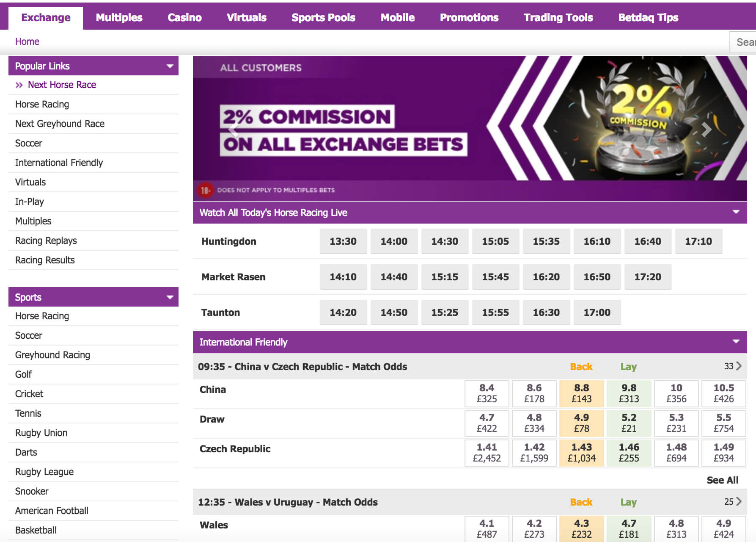The height and width of the screenshot is (542, 756).
Task: Open the Market Rasen 14:10 race
Action: coord(343,277)
